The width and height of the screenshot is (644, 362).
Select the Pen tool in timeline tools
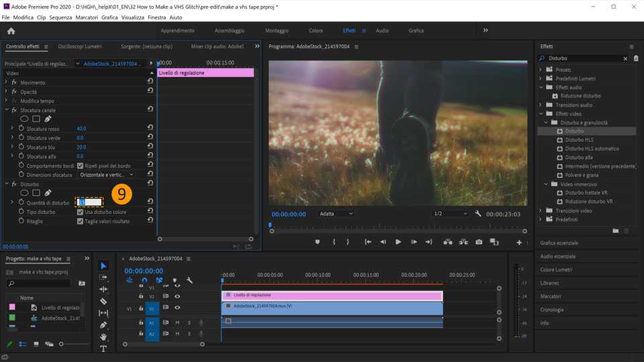tap(103, 324)
